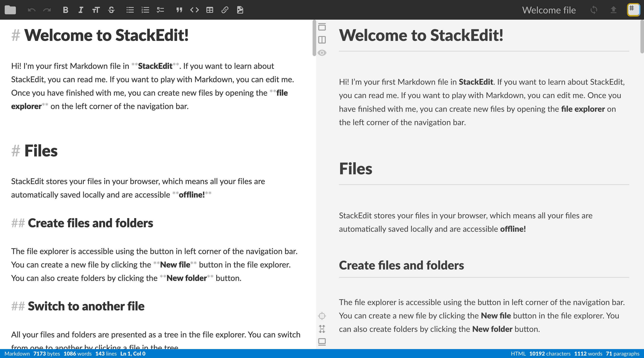The width and height of the screenshot is (644, 358).
Task: Insert a hyperlink
Action: tap(225, 10)
